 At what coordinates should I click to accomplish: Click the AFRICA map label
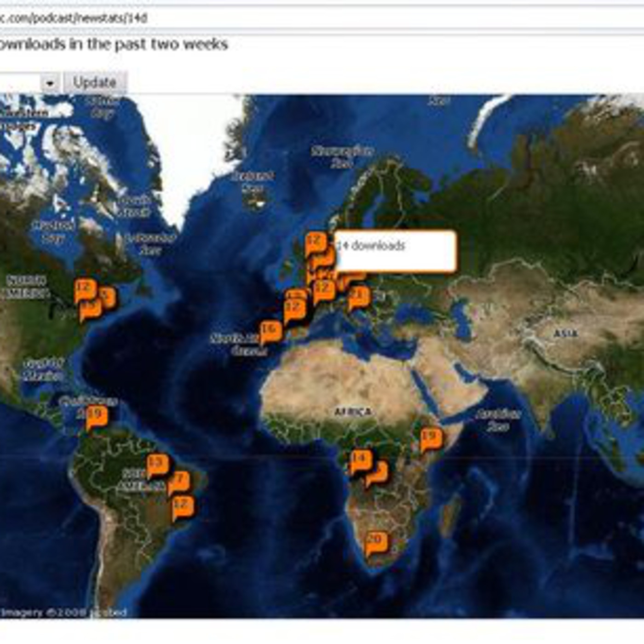coord(353,412)
